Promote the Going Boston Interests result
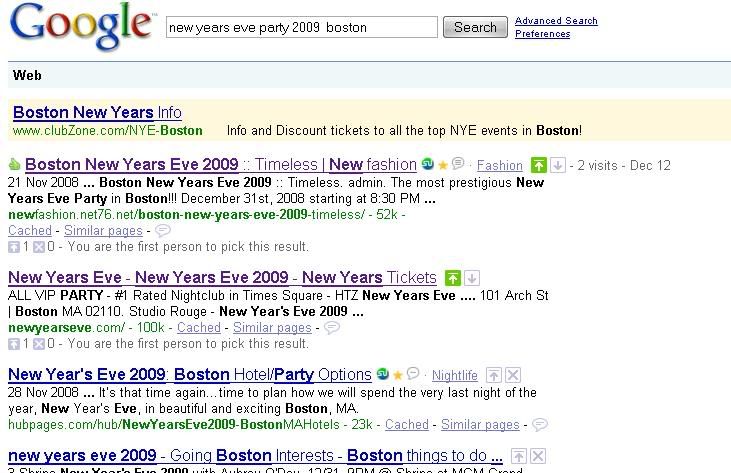 (x=518, y=456)
